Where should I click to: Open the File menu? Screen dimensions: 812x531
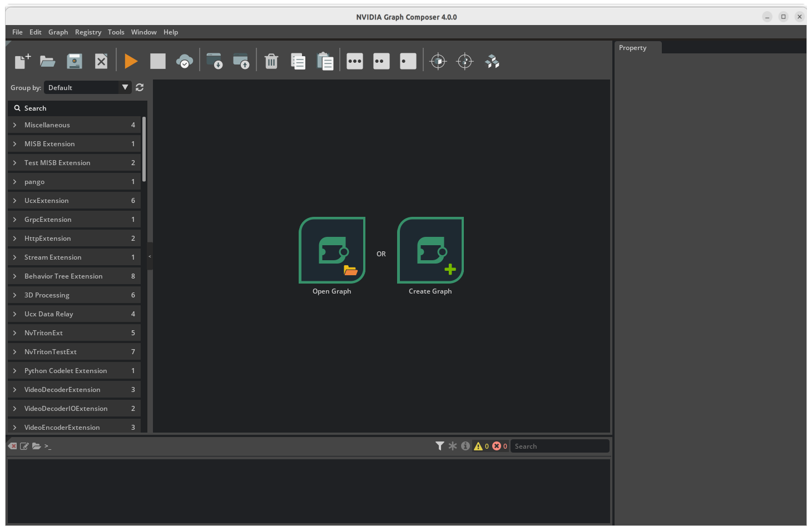(x=17, y=32)
